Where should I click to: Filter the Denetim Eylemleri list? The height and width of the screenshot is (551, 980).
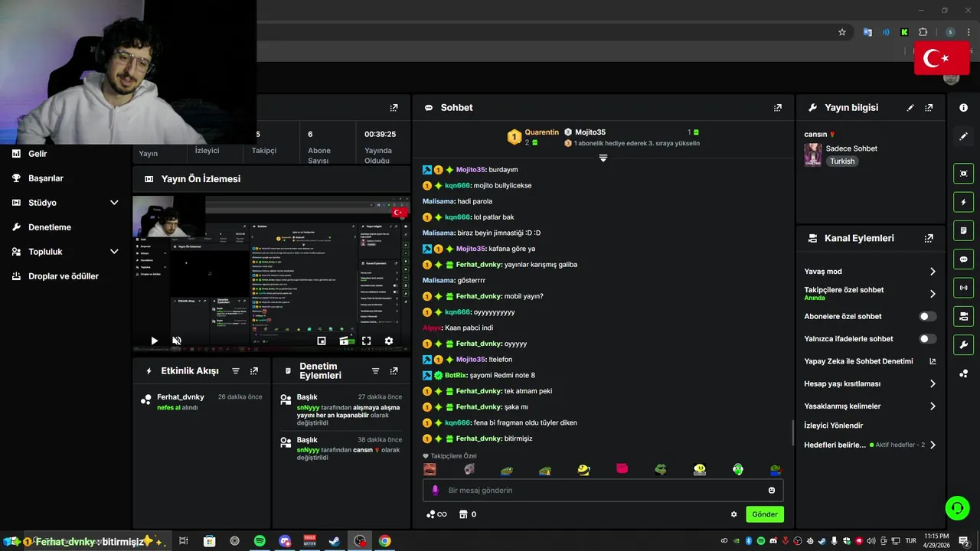pos(375,371)
